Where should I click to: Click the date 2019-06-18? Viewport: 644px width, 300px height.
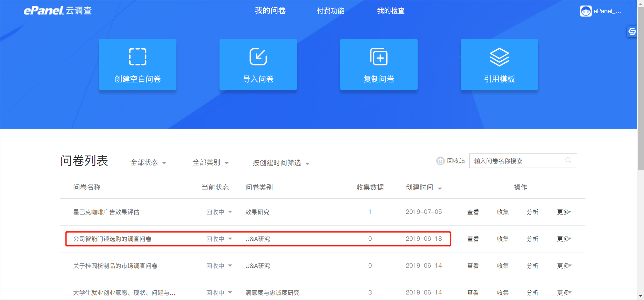(x=423, y=239)
